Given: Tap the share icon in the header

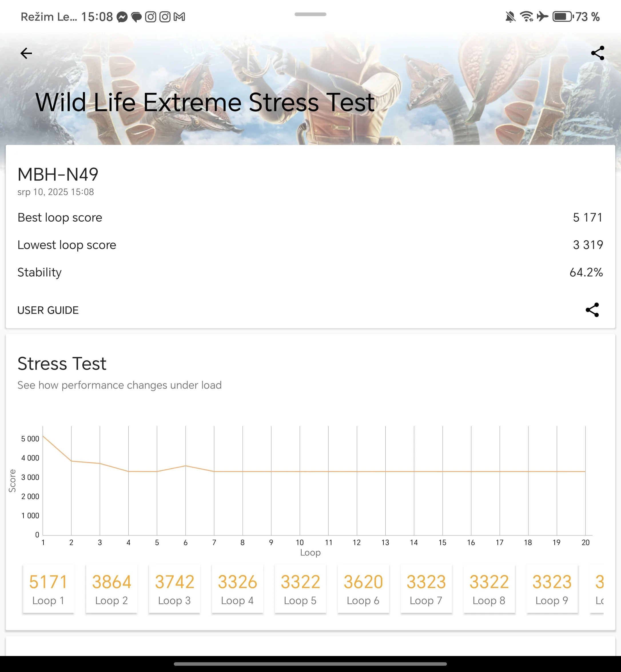Looking at the screenshot, I should (597, 53).
